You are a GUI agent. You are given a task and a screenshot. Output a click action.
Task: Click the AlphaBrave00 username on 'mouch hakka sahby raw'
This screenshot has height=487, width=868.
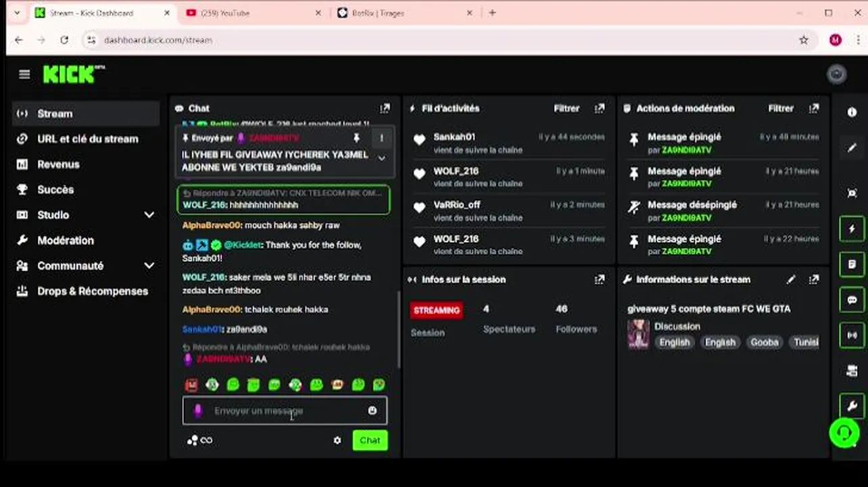212,225
